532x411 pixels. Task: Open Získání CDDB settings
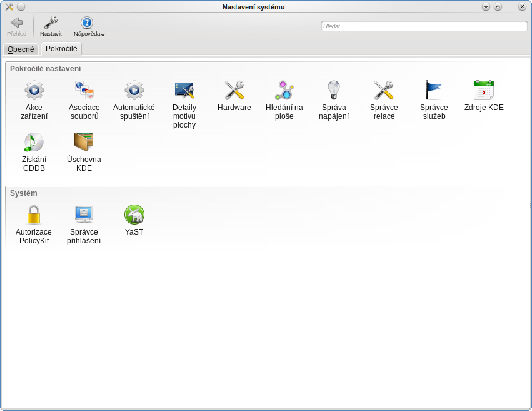(34, 152)
